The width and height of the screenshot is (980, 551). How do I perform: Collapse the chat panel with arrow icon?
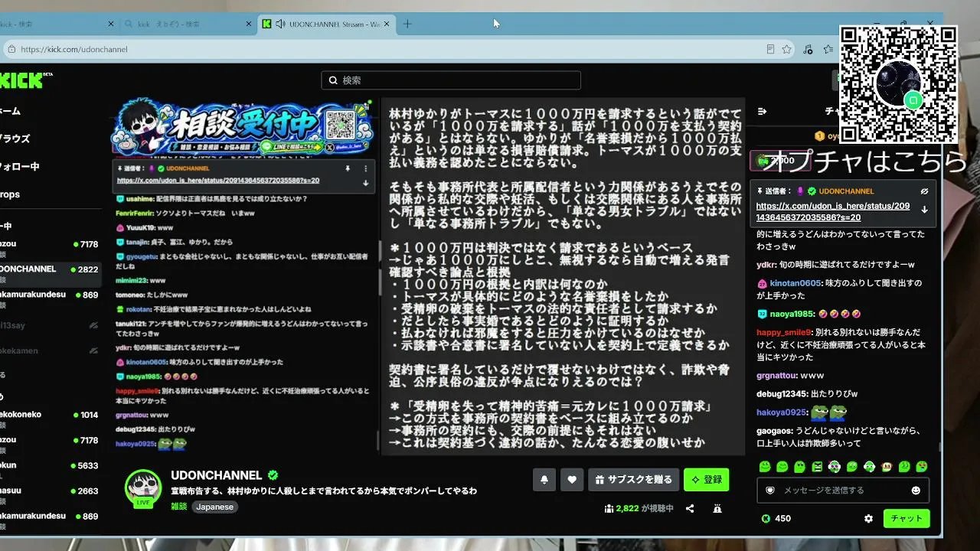click(762, 111)
